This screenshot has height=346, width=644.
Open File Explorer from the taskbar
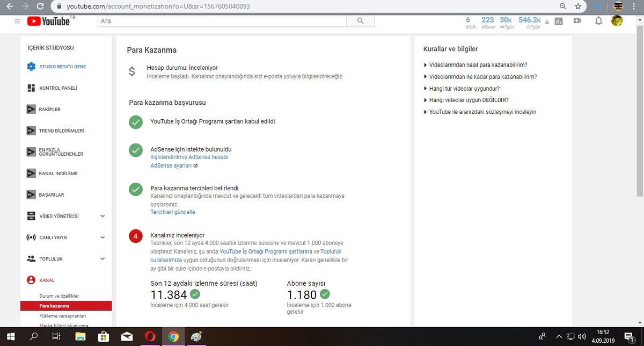[x=80, y=336]
